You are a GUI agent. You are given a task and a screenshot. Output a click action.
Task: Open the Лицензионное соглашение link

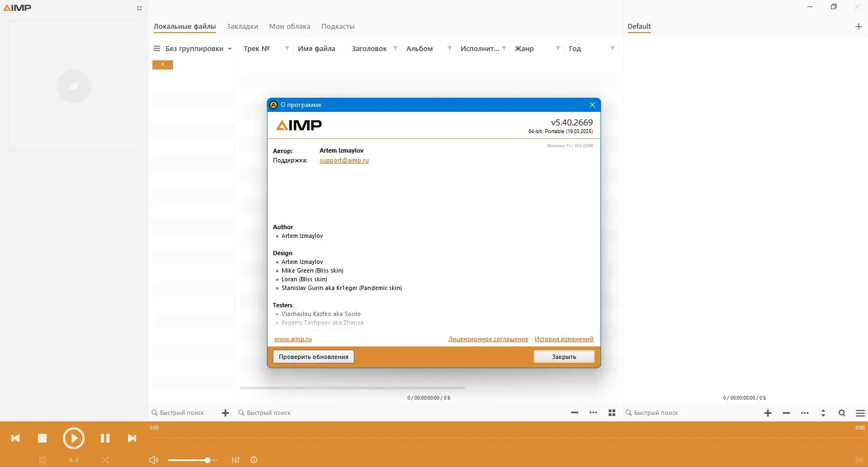[488, 339]
